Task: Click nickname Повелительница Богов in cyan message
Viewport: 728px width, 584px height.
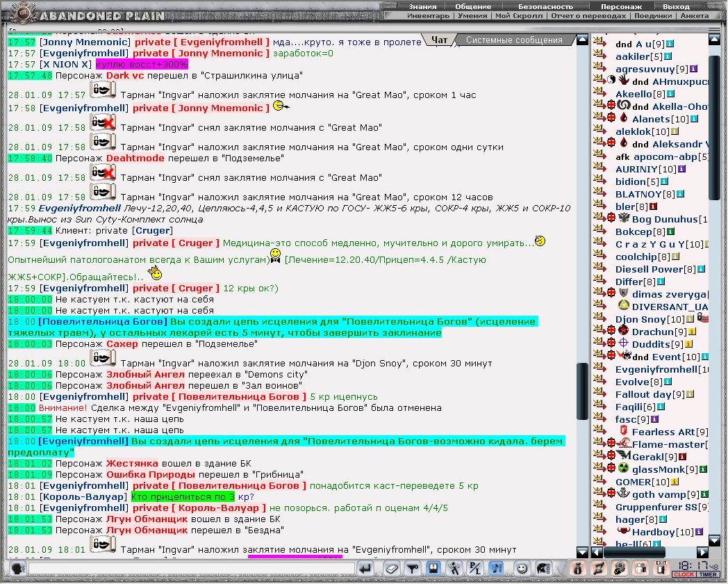Action: 103,321
